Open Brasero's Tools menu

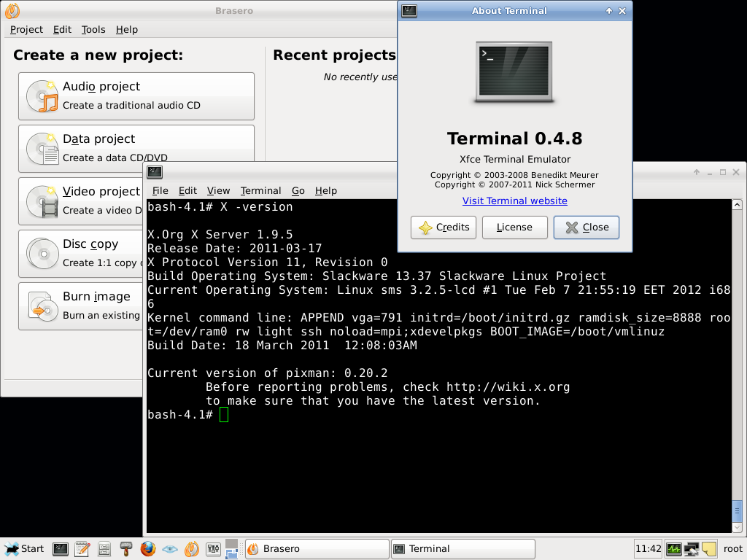(x=93, y=29)
